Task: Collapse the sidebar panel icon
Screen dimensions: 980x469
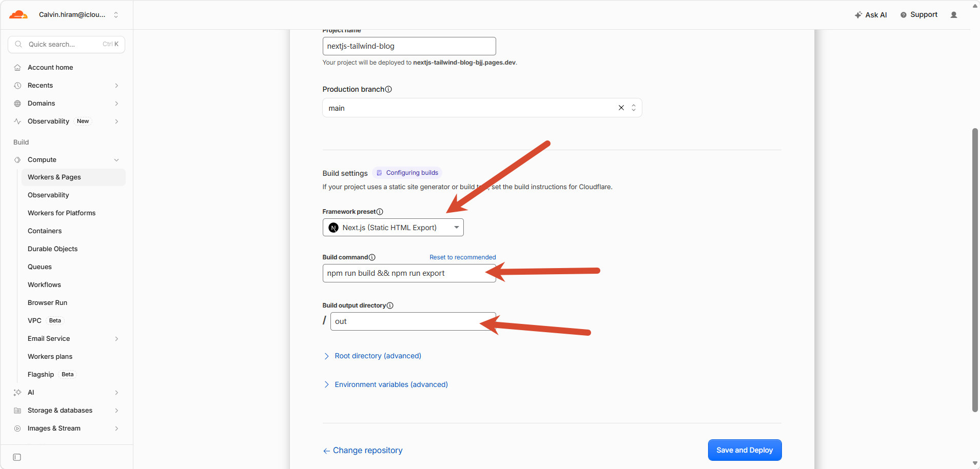Action: coord(17,457)
